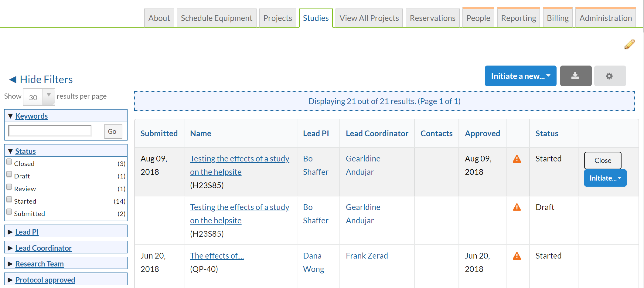
Task: Click the download export icon button
Action: coord(575,76)
